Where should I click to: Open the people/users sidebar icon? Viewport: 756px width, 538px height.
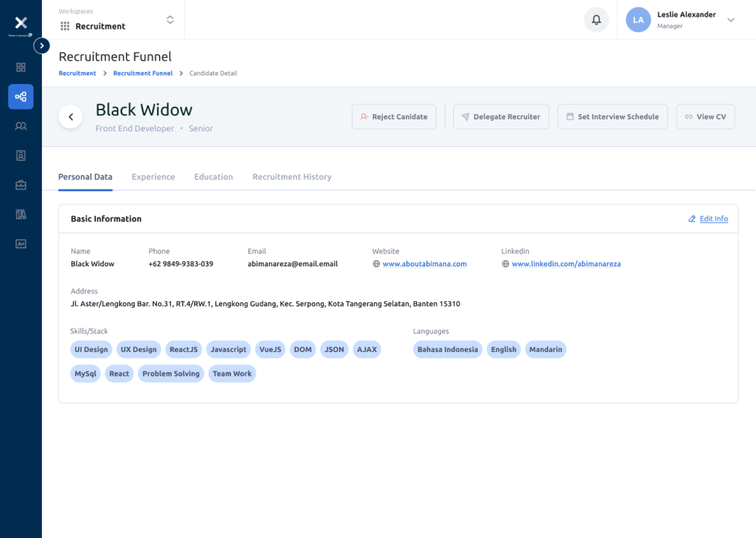coord(21,126)
